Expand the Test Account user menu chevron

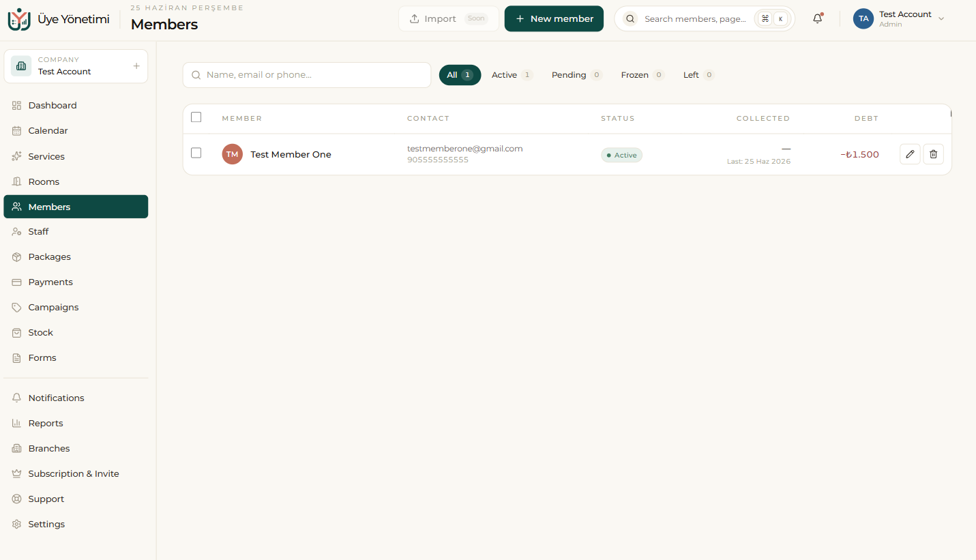coord(941,19)
